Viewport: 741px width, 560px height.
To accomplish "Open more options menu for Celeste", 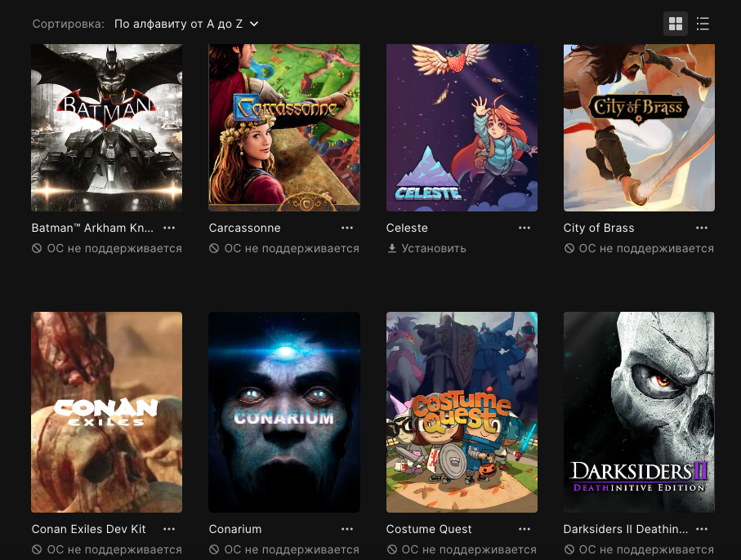I will point(524,228).
